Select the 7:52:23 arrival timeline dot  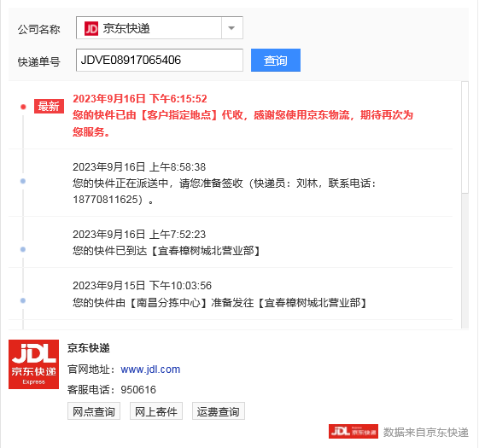23,249
